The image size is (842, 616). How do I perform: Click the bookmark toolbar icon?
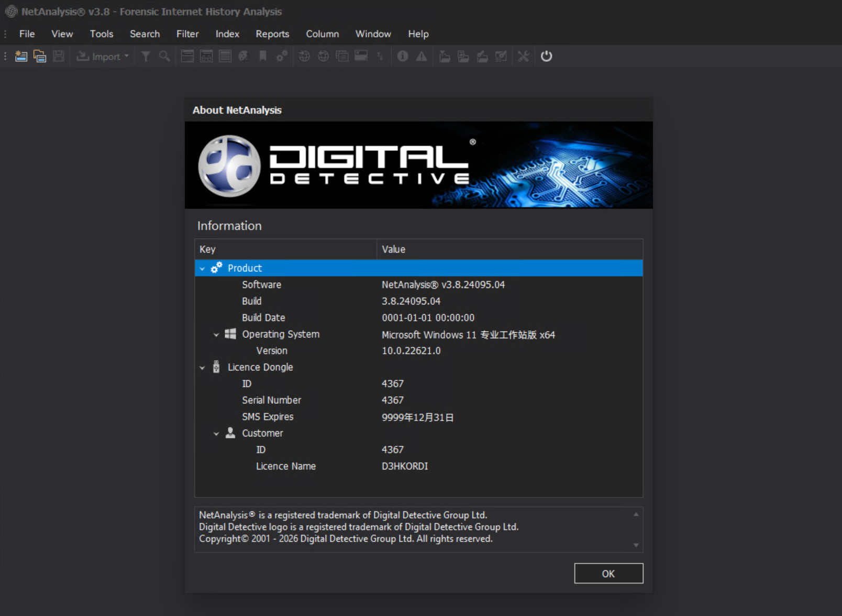(263, 56)
